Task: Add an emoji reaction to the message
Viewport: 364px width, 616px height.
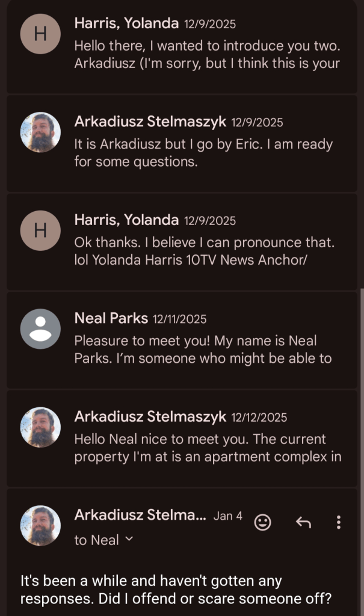Action: coord(263,522)
